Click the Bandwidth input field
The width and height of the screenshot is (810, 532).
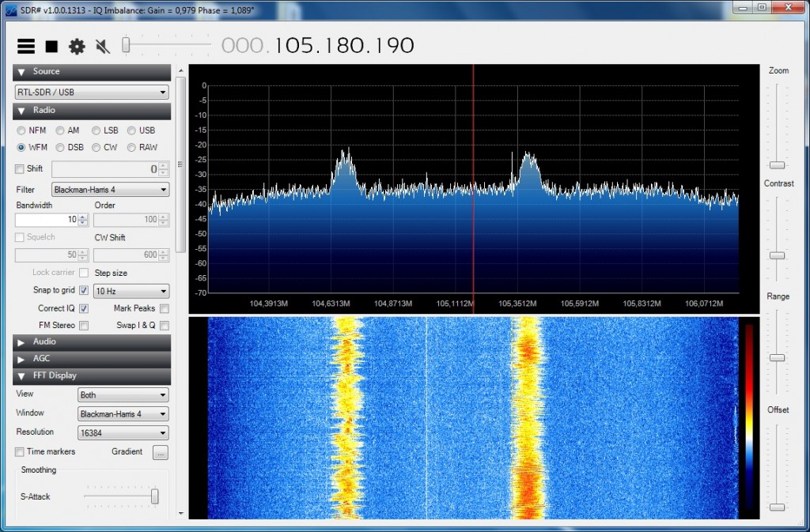pyautogui.click(x=47, y=220)
